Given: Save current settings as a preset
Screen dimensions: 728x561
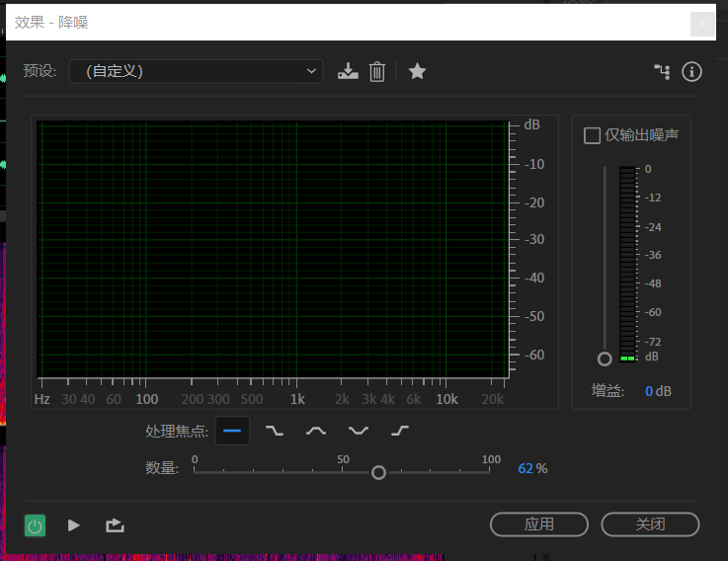Looking at the screenshot, I should point(348,71).
